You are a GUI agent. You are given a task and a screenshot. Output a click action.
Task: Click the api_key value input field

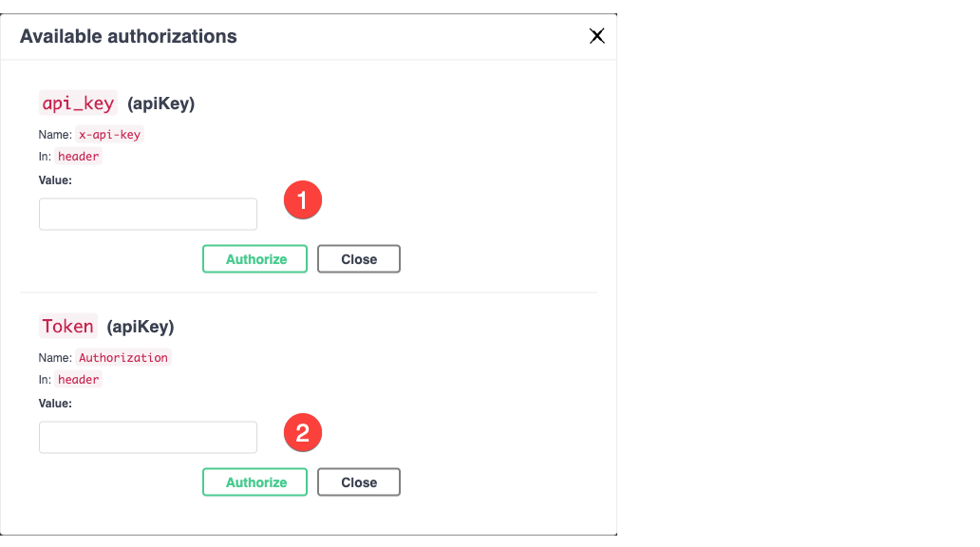pyautogui.click(x=148, y=215)
